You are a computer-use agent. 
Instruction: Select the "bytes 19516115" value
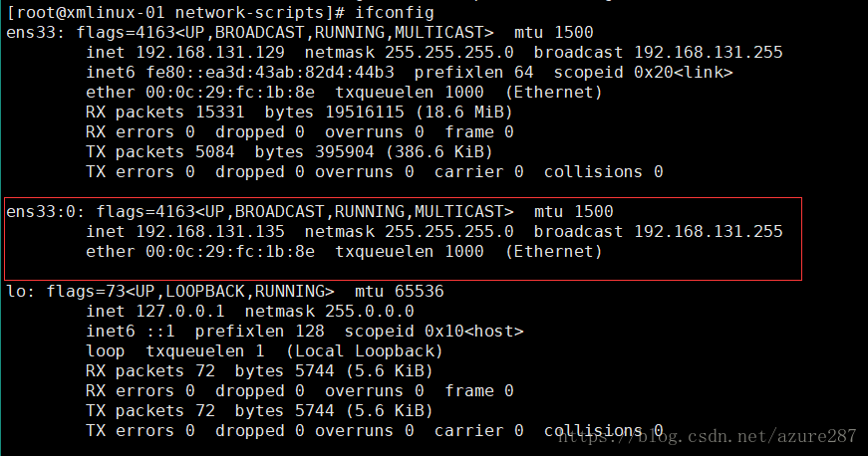tap(335, 112)
